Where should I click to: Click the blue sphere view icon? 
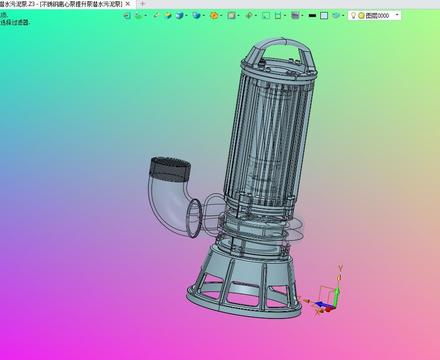point(197,15)
